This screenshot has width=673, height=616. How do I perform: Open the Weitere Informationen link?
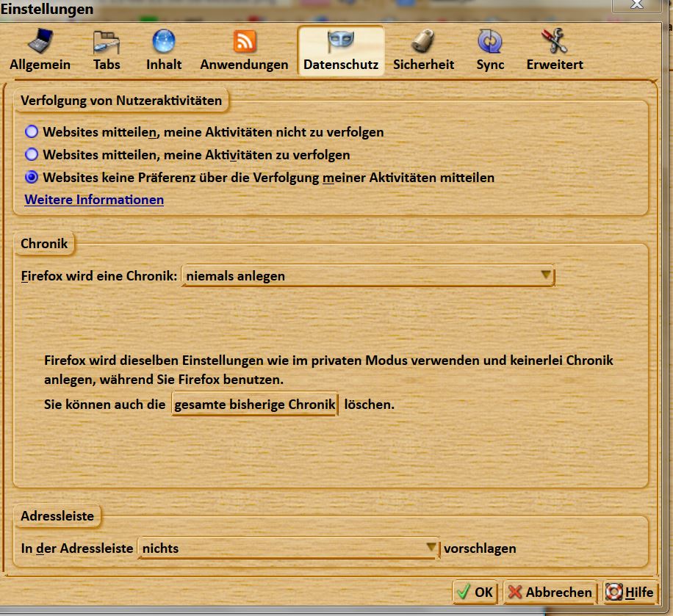tap(94, 200)
